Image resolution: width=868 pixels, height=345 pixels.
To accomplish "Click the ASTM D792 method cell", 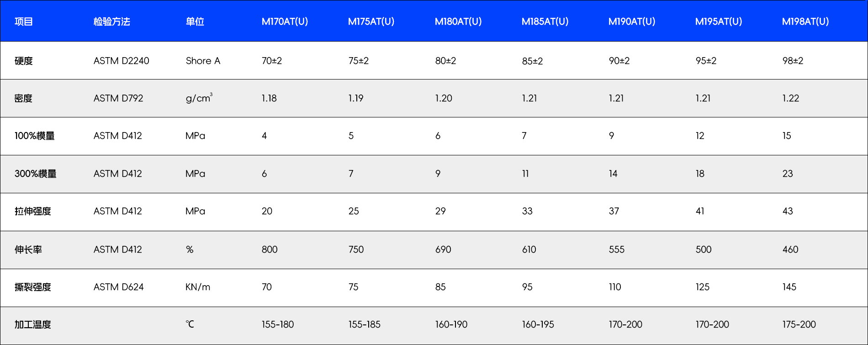I will click(118, 98).
